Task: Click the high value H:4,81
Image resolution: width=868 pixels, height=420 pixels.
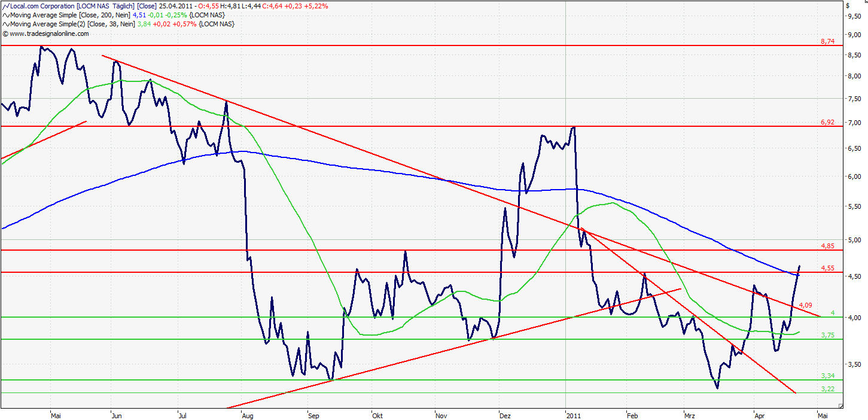Action: pyautogui.click(x=231, y=6)
